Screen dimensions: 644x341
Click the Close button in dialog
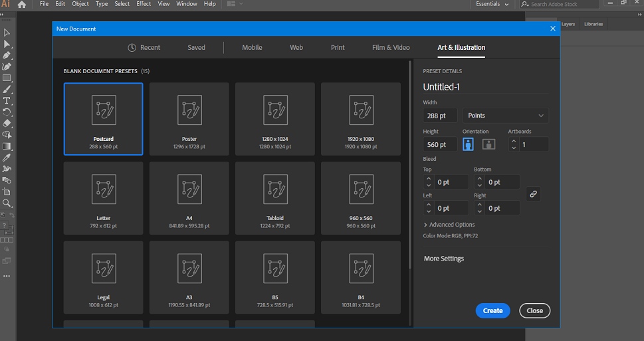pyautogui.click(x=535, y=310)
